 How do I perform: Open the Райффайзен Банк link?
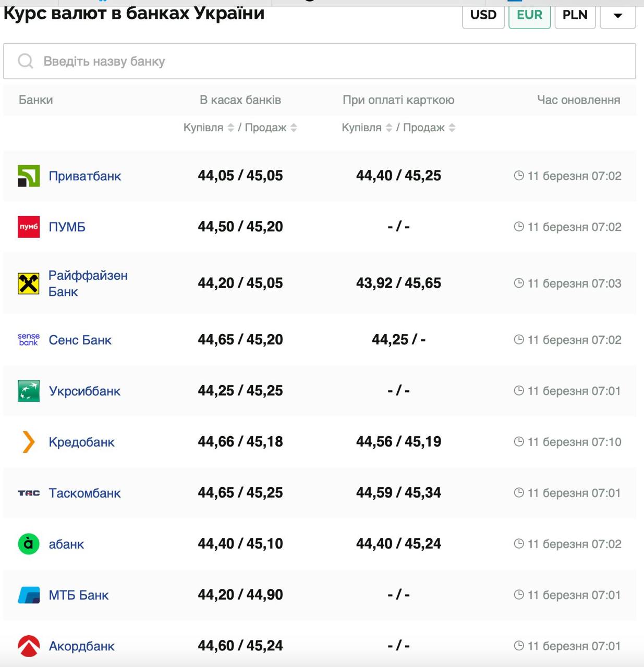pyautogui.click(x=88, y=283)
